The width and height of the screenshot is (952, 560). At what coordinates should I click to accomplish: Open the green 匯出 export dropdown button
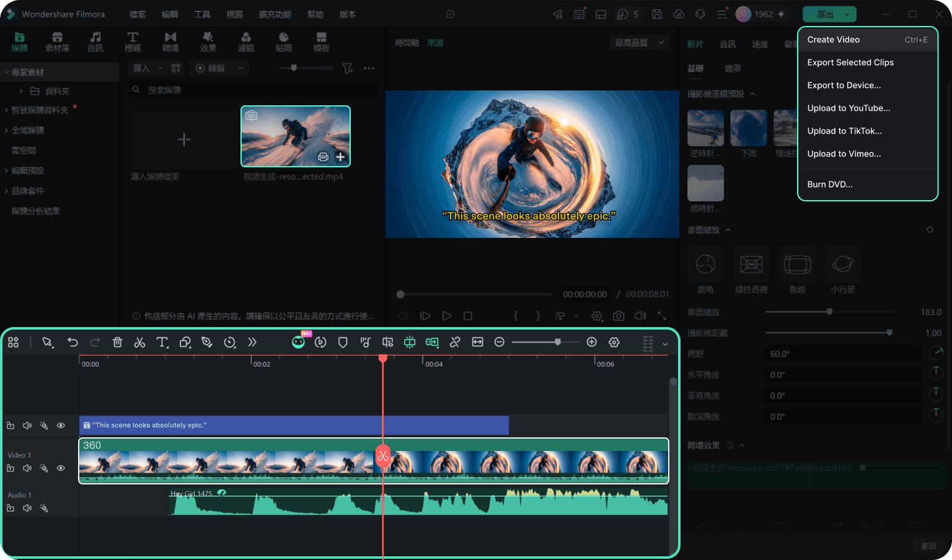pos(829,14)
